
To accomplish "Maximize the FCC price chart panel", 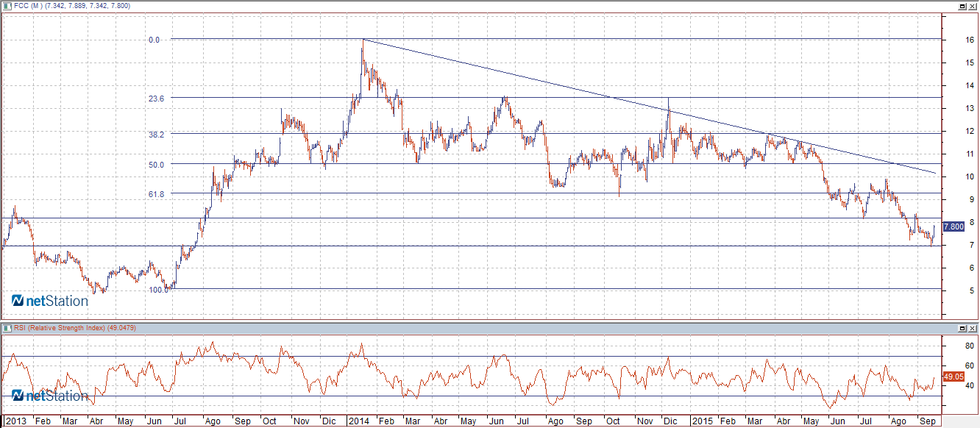I will coord(962,6).
